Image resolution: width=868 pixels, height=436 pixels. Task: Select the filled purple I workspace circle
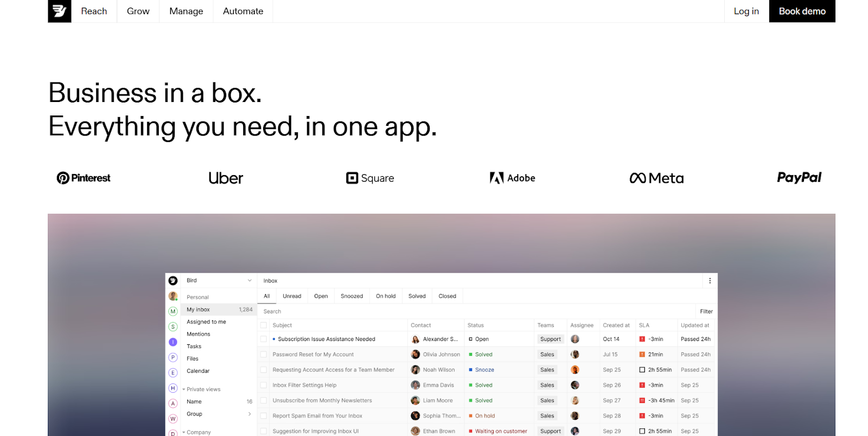[x=173, y=342]
